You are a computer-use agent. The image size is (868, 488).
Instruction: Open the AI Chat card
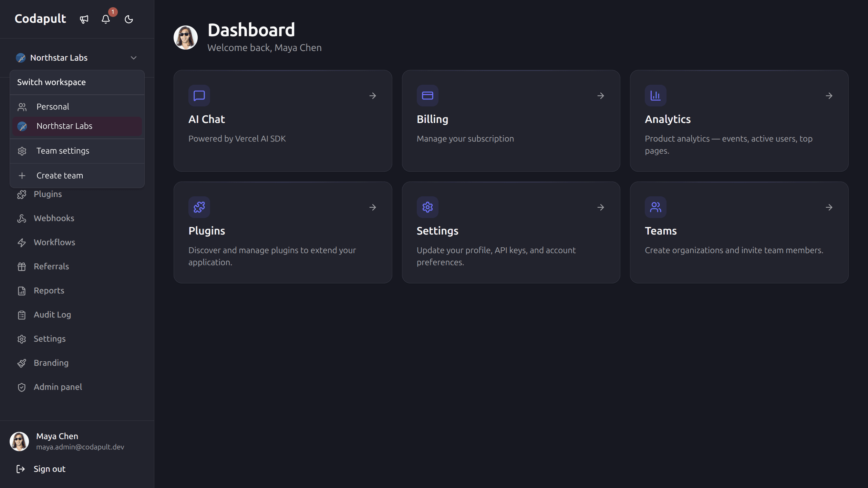(283, 121)
